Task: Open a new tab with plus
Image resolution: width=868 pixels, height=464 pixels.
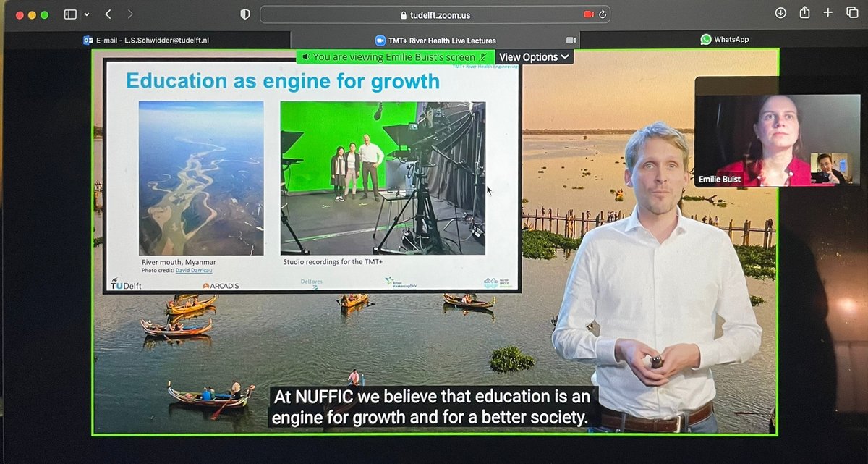Action: 829,13
